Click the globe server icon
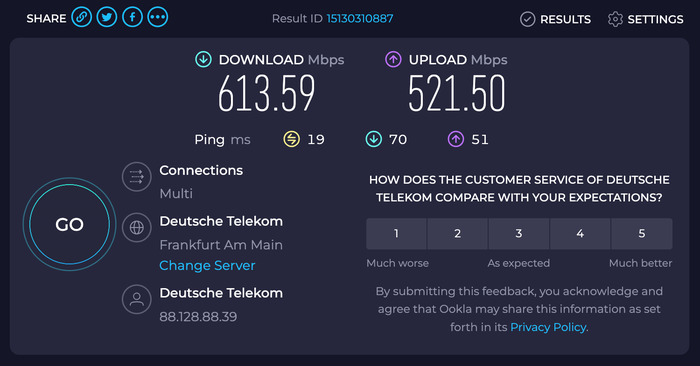Image resolution: width=700 pixels, height=366 pixels. [x=137, y=228]
